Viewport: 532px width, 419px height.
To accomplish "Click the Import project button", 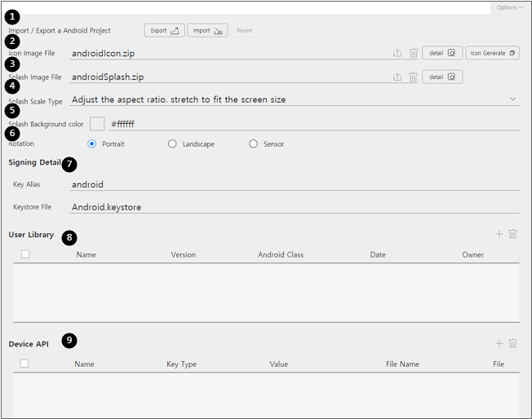I will [x=207, y=30].
